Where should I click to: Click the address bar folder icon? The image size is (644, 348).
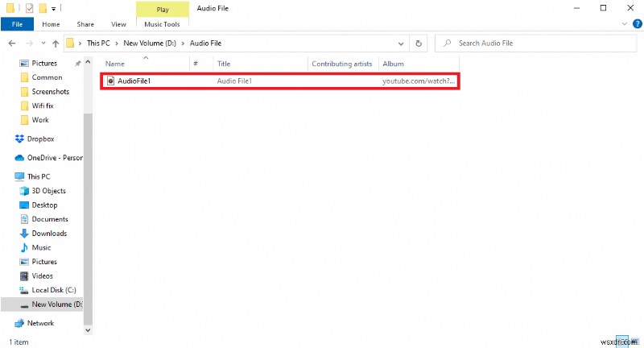point(70,43)
